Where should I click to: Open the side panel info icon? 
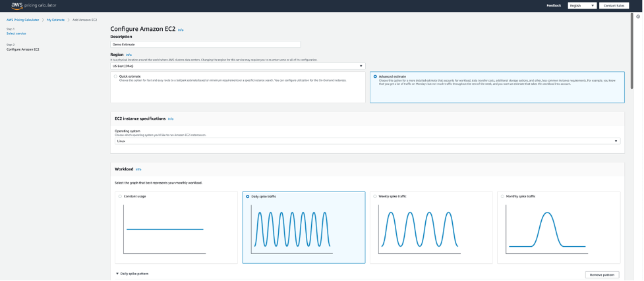[638, 16]
